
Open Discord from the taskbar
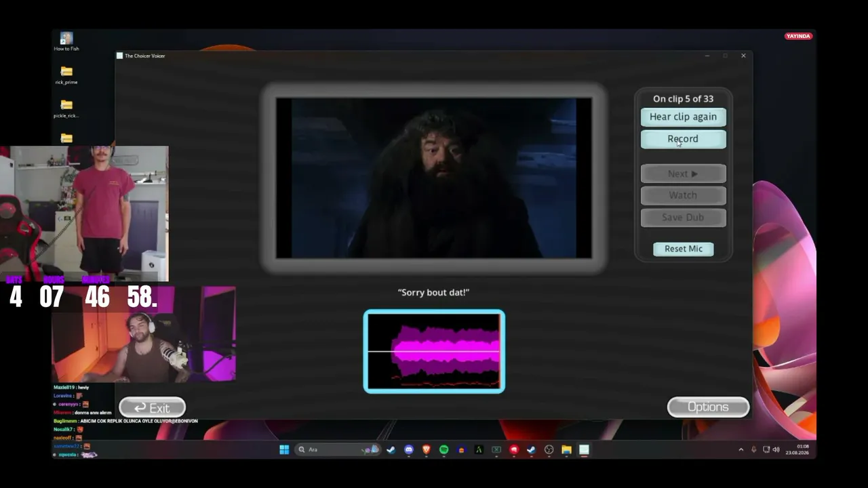click(409, 449)
